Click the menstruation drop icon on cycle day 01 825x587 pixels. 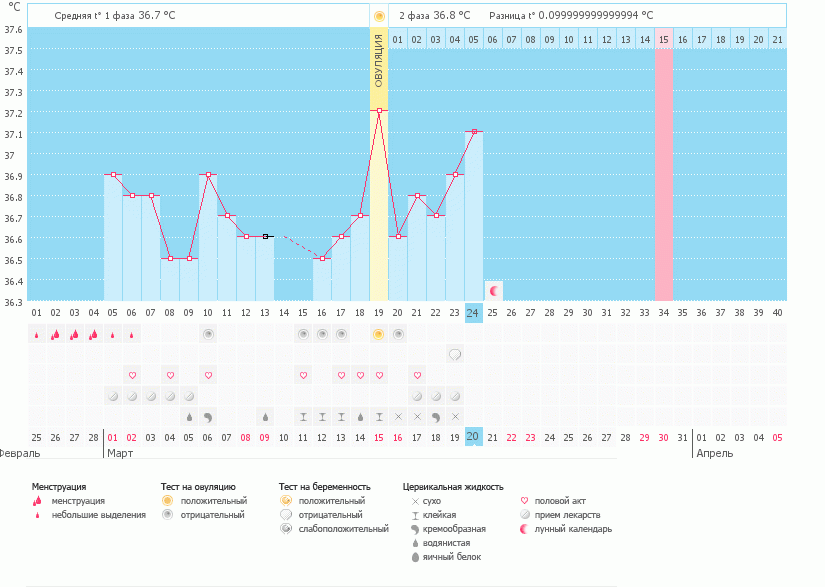coord(34,334)
